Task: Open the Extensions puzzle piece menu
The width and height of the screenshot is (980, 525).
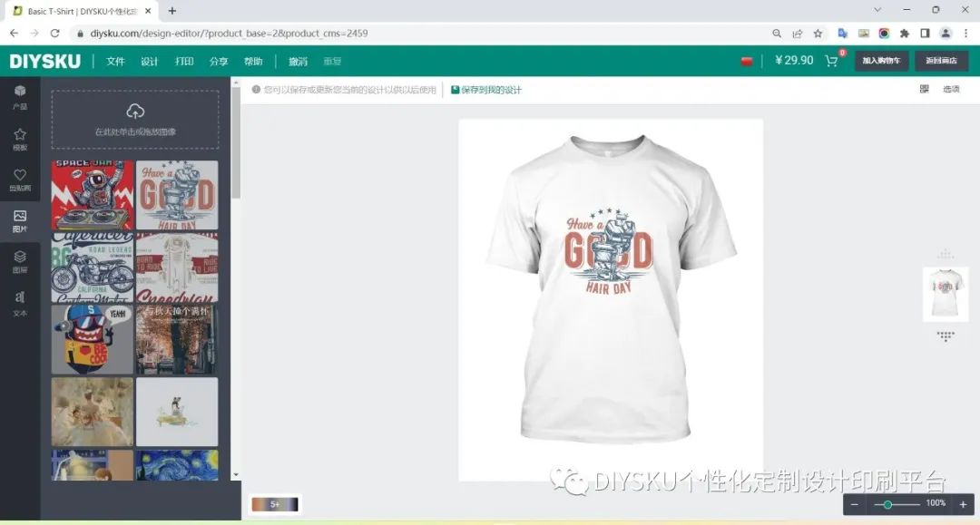Action: pyautogui.click(x=905, y=33)
